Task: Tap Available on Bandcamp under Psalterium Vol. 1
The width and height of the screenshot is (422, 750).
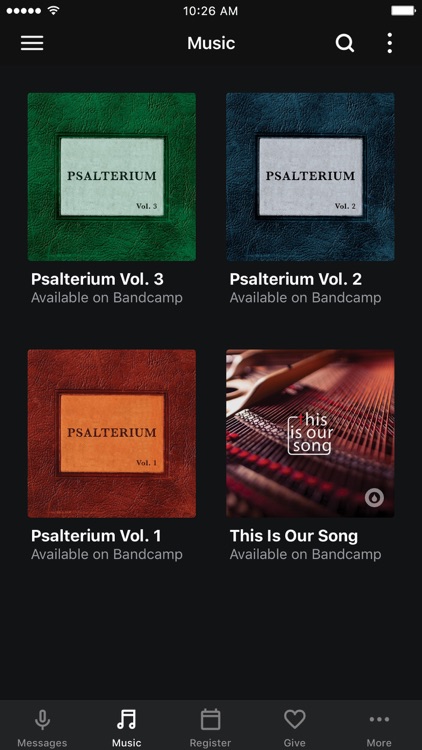Action: [107, 554]
